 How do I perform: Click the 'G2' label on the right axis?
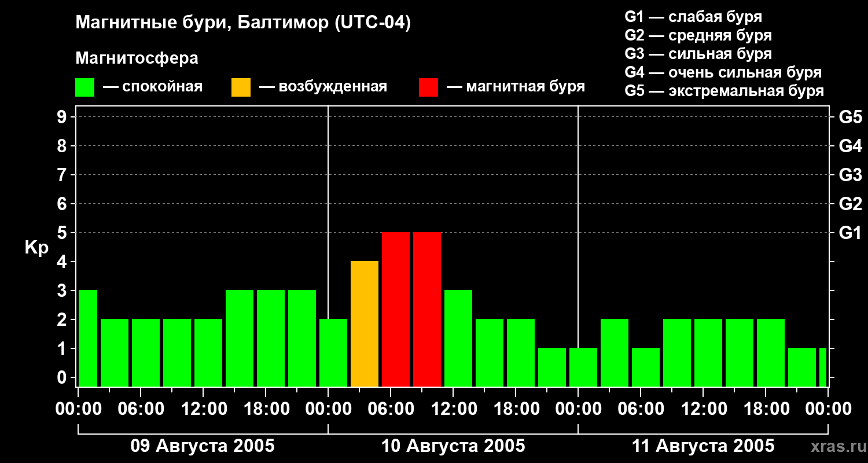coord(850,204)
